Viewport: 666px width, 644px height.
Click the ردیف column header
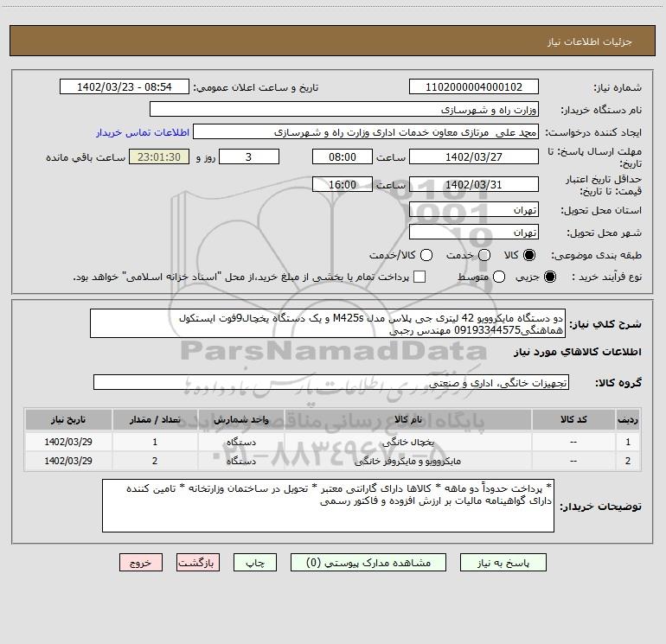(628, 420)
